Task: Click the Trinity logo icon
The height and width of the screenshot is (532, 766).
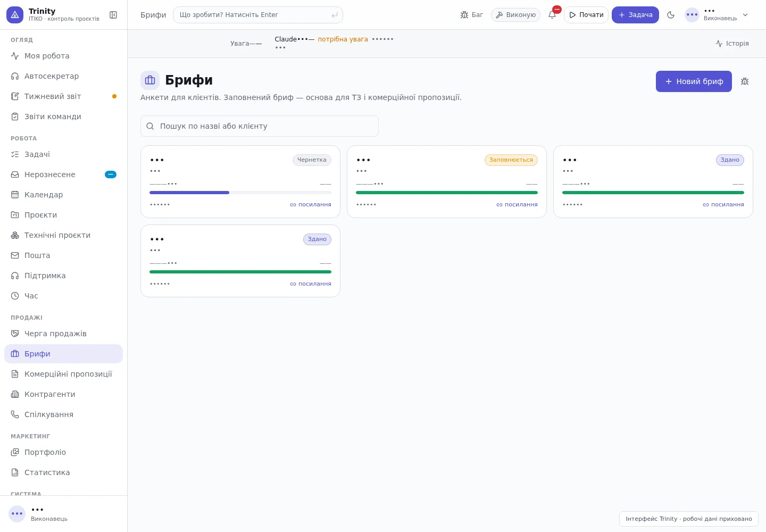Action: [15, 15]
